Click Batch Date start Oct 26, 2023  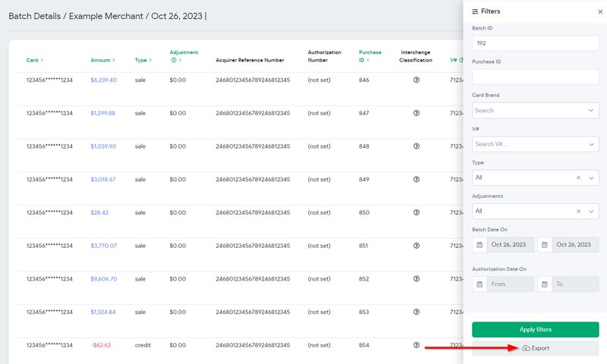(x=510, y=245)
